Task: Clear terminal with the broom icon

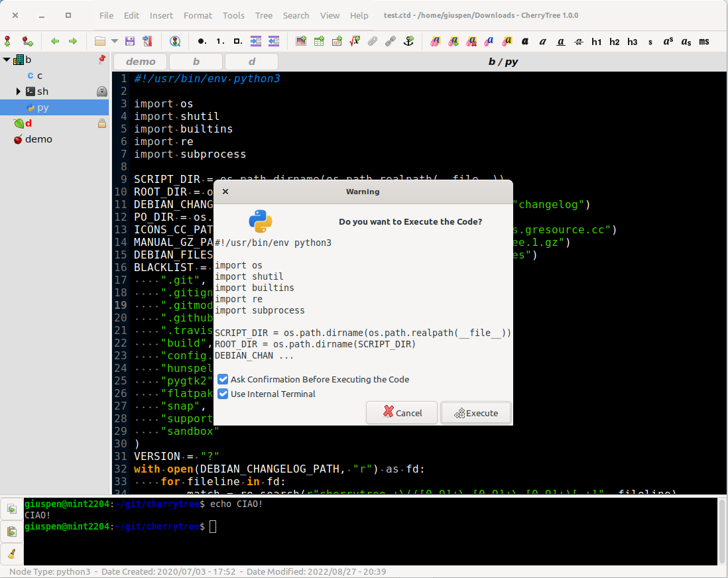Action: (12, 553)
